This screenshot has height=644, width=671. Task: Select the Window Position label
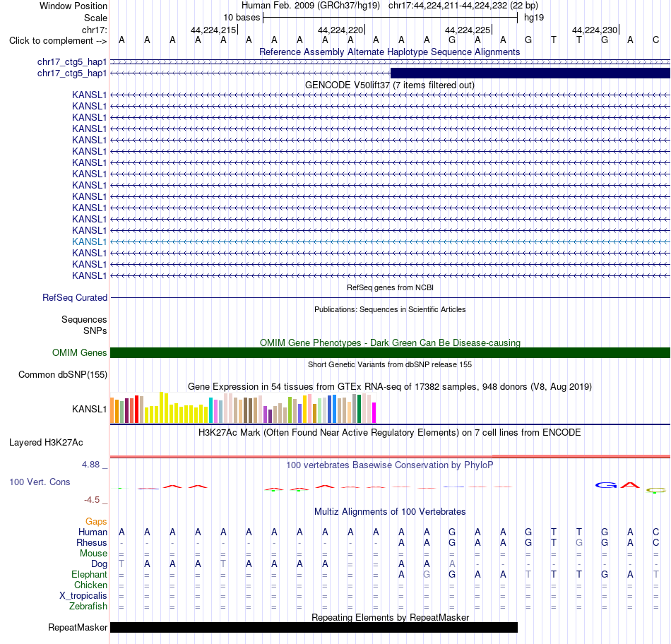coord(73,6)
